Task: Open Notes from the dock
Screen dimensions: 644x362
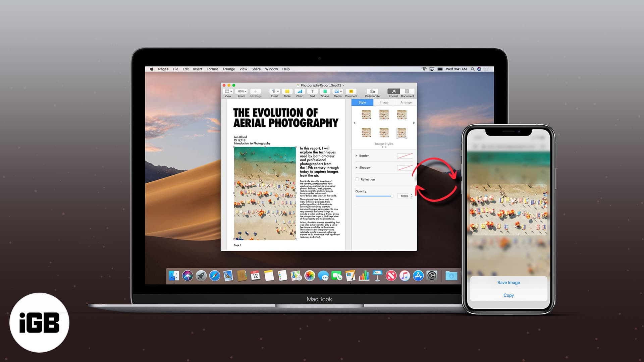Action: [x=269, y=276]
